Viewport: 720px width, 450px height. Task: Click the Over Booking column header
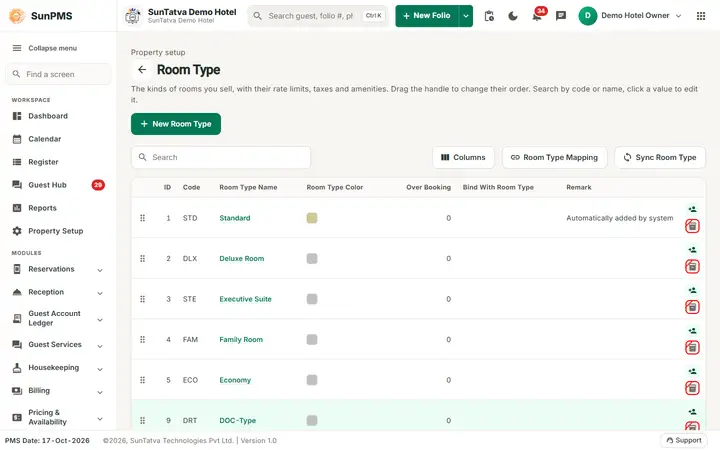tap(428, 187)
